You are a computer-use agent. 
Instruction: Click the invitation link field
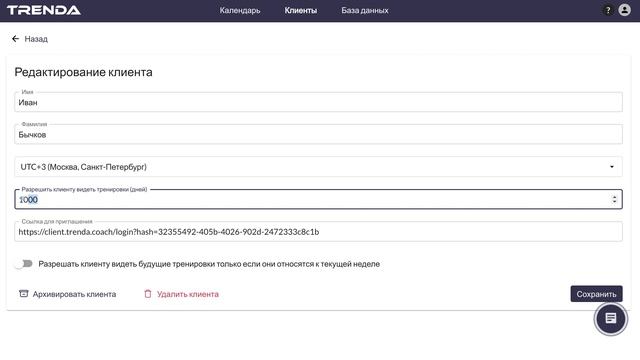coord(318,231)
